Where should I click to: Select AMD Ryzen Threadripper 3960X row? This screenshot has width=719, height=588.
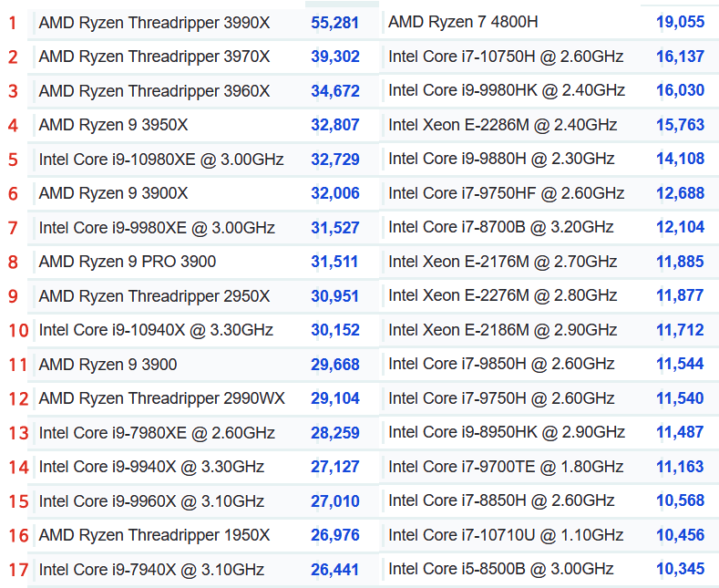tap(154, 91)
